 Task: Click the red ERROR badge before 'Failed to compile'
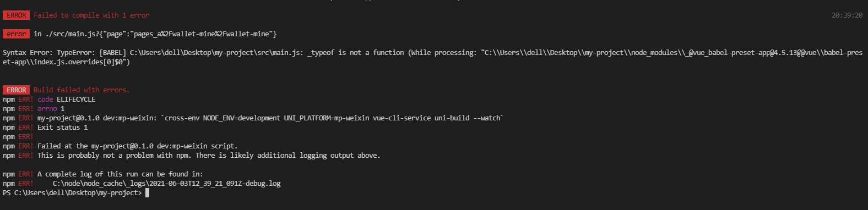coord(16,15)
